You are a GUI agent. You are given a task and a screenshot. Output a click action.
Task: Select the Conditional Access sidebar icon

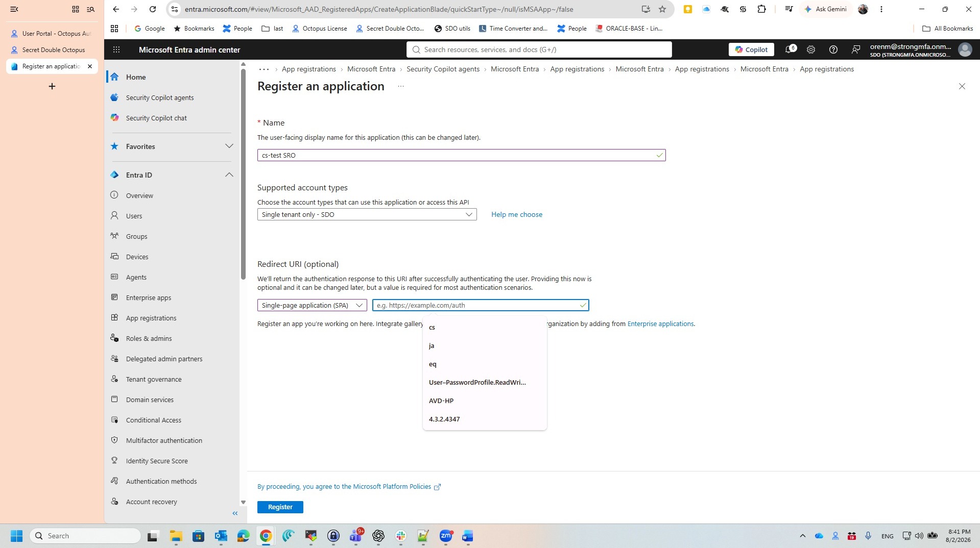pos(114,419)
